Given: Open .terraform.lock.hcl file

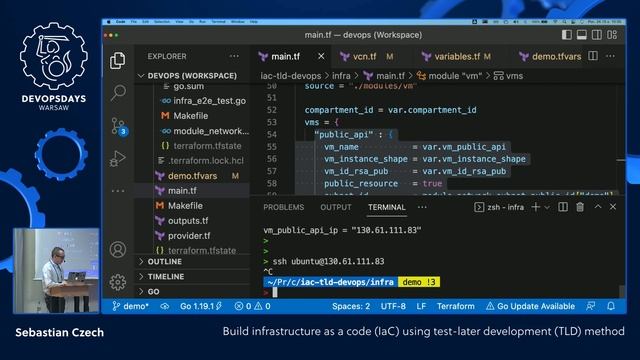Looking at the screenshot, I should (x=206, y=161).
